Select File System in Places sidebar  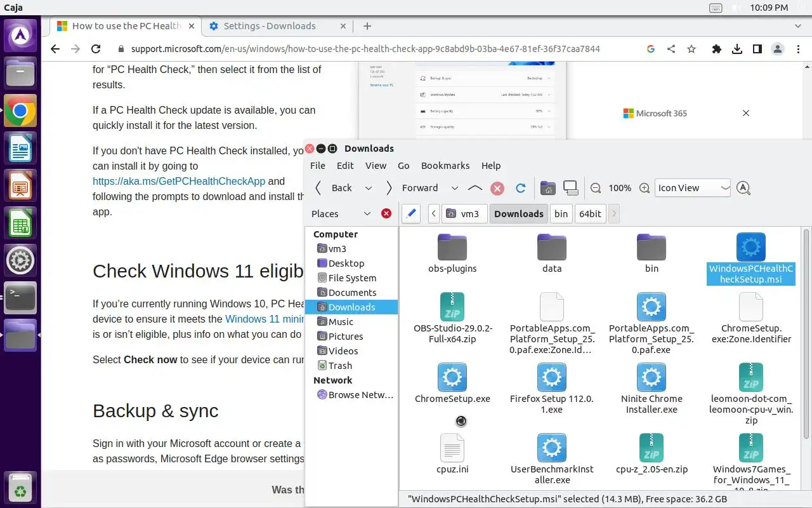351,277
